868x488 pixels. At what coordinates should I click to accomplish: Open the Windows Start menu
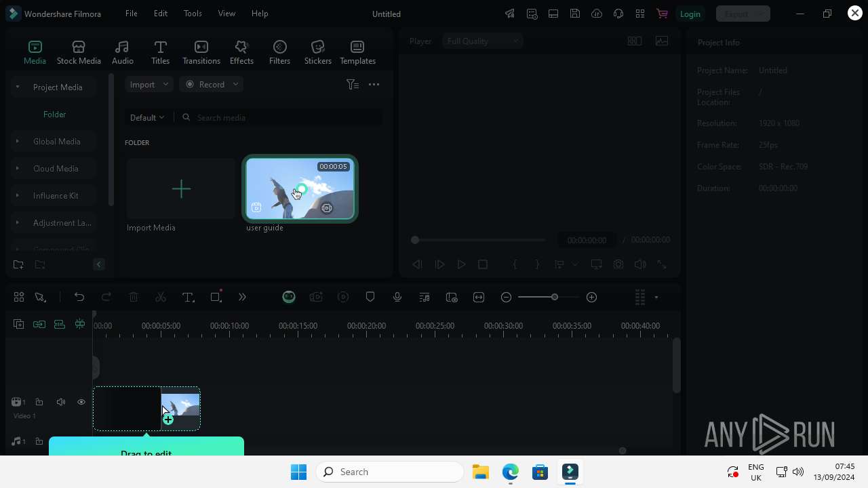(298, 472)
